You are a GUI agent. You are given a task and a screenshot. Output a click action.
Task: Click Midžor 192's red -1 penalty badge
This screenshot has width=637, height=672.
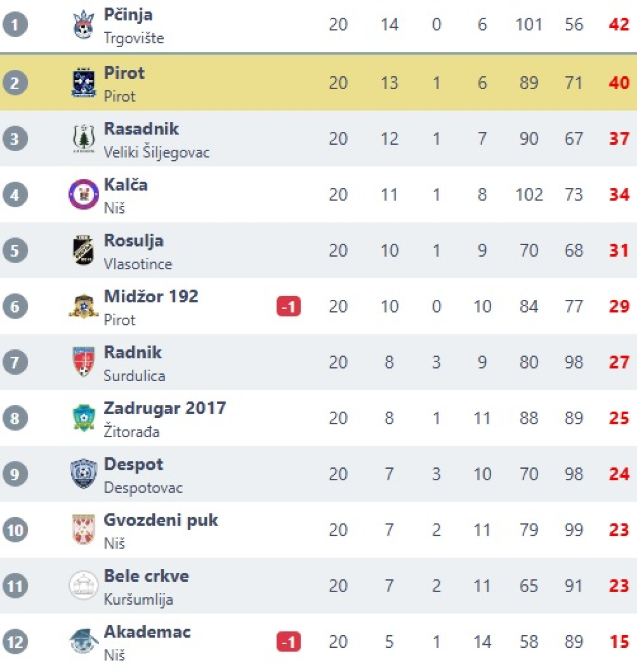[289, 307]
